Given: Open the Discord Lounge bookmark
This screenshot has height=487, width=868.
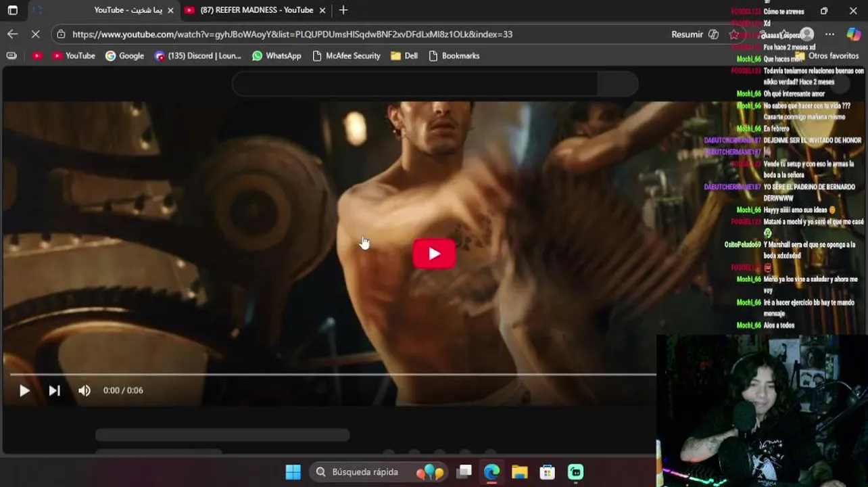Looking at the screenshot, I should pos(197,55).
